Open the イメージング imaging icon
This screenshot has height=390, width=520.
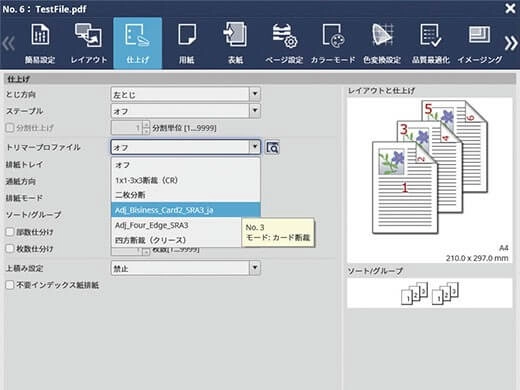479,43
